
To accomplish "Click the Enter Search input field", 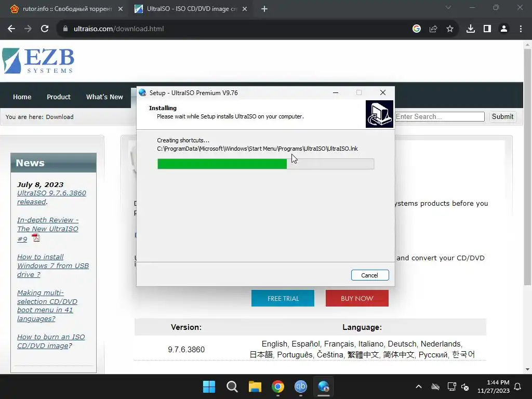I will point(440,117).
